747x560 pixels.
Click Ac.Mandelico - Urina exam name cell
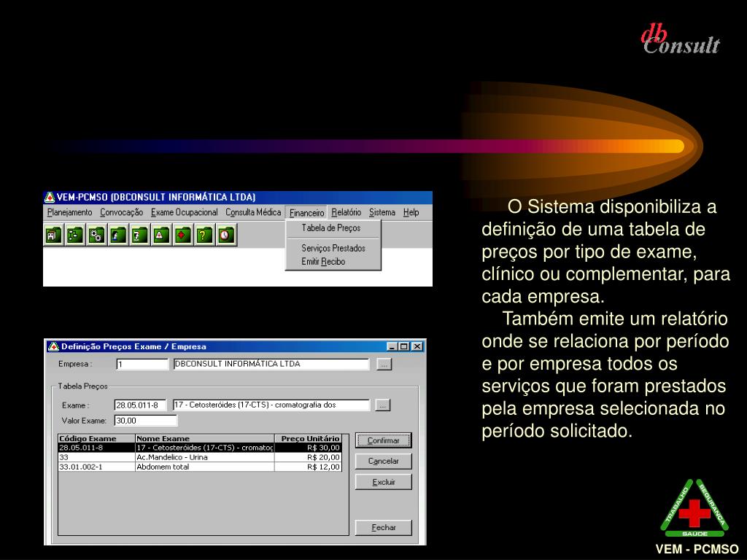tap(205, 457)
